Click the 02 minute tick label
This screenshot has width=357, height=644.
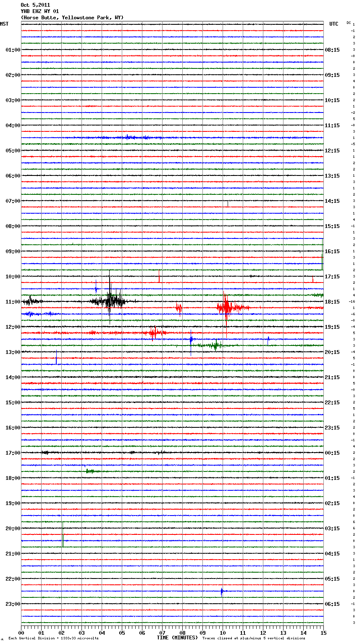point(61,633)
